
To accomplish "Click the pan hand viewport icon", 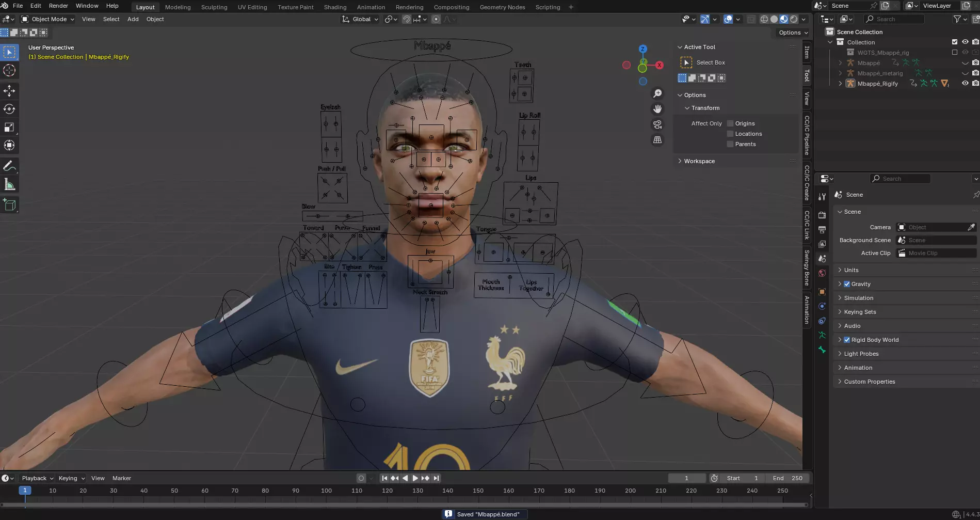I will (657, 109).
